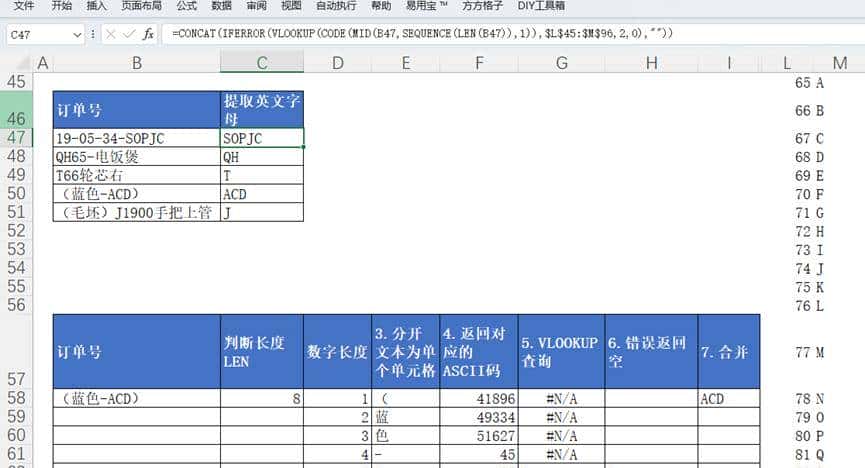Open the 自动执行 ribbon tab
This screenshot has height=468, width=865.
point(336,6)
